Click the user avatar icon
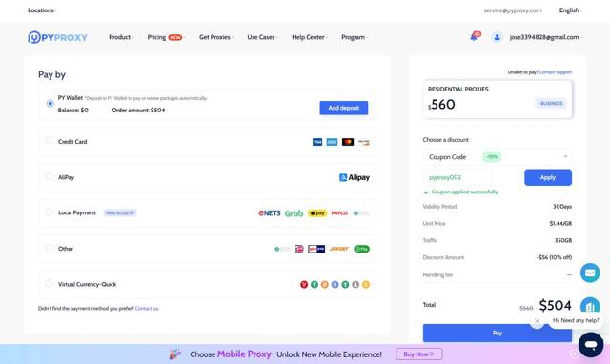 [x=497, y=37]
